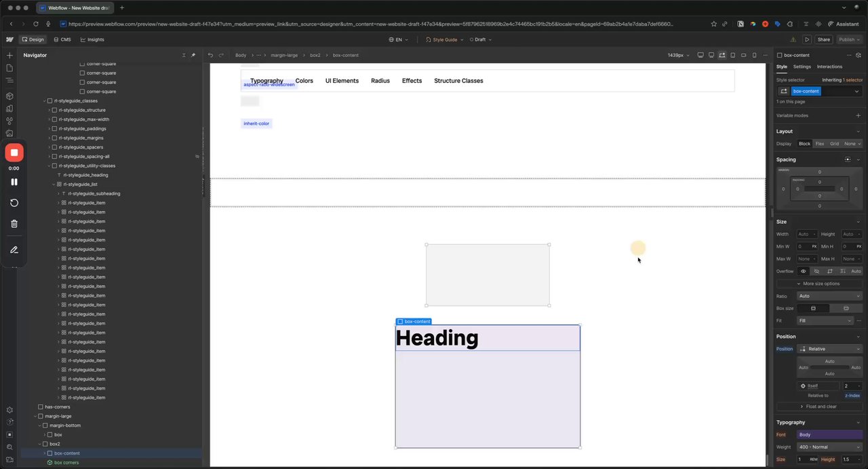The width and height of the screenshot is (868, 469).
Task: Open the Publish button menu
Action: point(850,39)
